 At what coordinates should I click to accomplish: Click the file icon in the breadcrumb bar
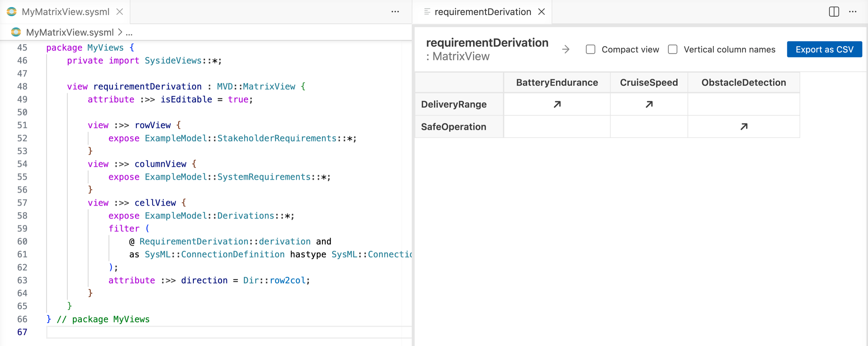click(16, 32)
